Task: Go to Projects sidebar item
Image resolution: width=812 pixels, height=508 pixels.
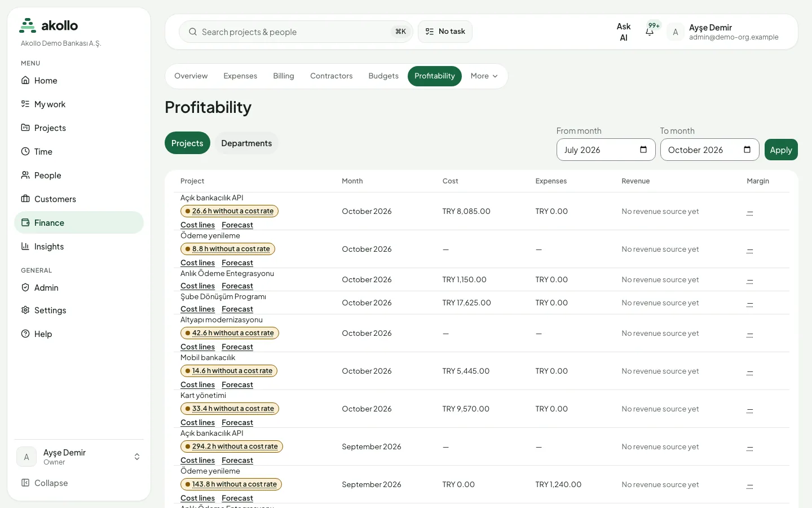Action: click(x=79, y=128)
